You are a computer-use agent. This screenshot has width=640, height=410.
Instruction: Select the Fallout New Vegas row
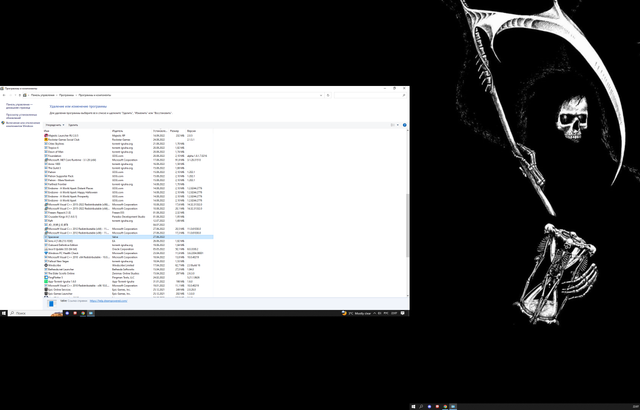pyautogui.click(x=128, y=261)
